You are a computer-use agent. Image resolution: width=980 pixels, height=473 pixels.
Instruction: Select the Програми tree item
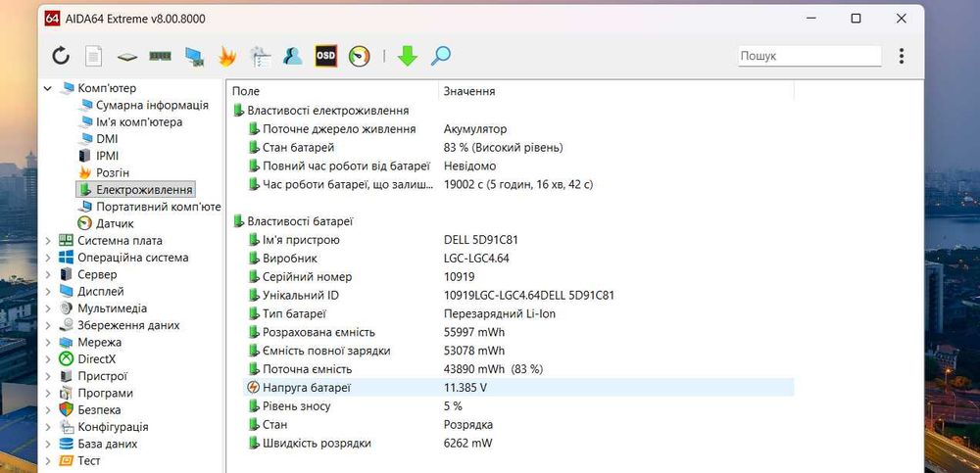pos(105,393)
